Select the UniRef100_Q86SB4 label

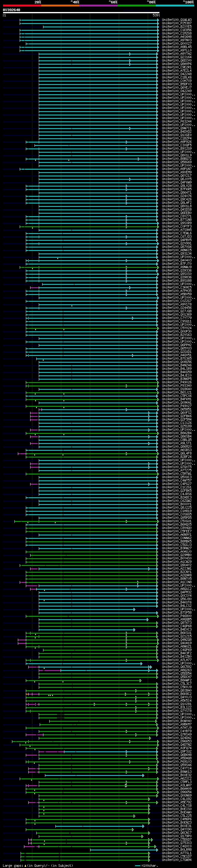click(x=177, y=436)
